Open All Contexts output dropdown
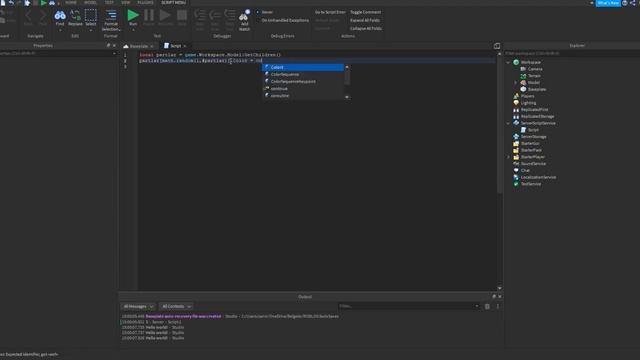The width and height of the screenshot is (640, 360). pos(176,307)
